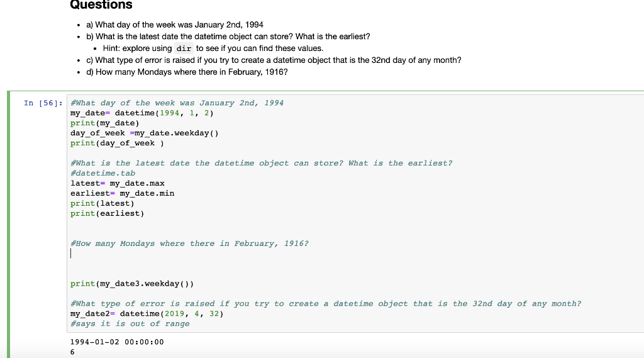Viewport: 644px width, 358px height.
Task: Place cursor on earliest= my_date.min line
Action: pos(123,193)
